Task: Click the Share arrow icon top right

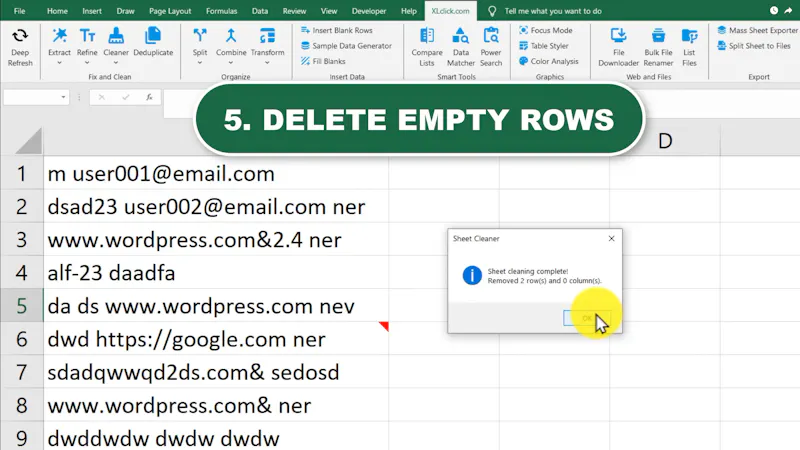Action: 788,10
